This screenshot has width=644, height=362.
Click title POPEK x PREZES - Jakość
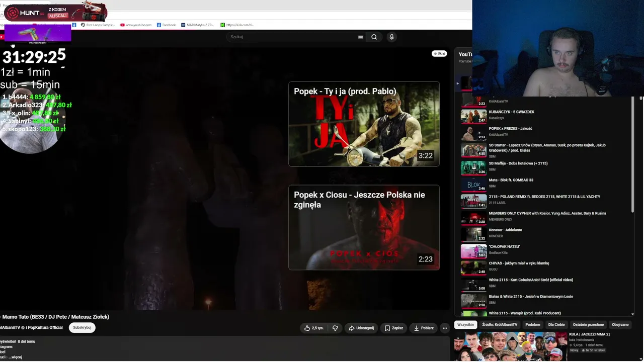(x=511, y=128)
